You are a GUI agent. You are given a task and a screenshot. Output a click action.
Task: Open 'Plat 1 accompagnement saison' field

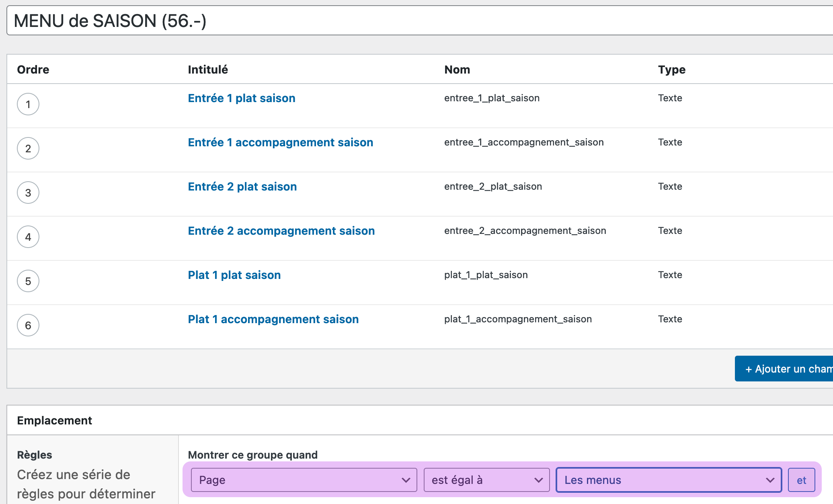273,320
